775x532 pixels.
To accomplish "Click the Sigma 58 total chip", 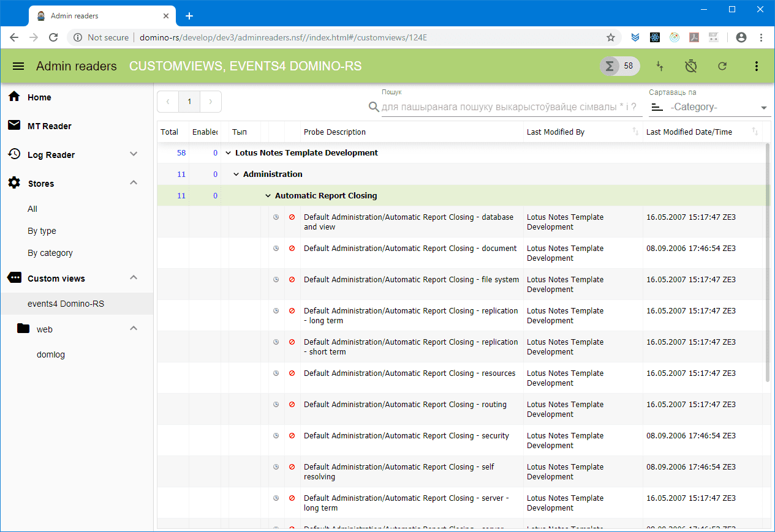I will 619,66.
